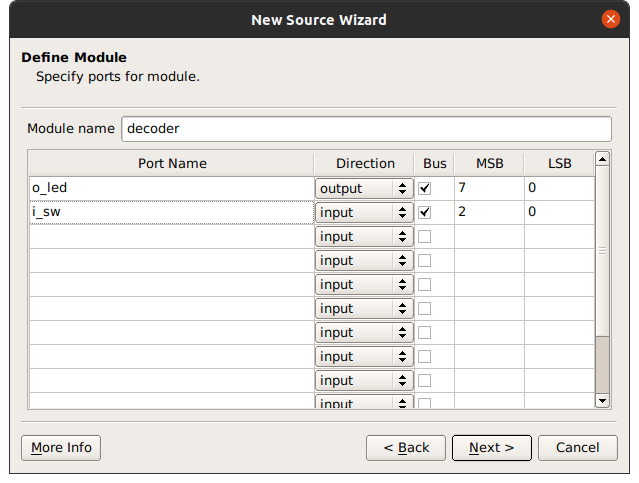Viewport: 639px width, 483px height.
Task: Open the direction dropdown in the seventh row
Action: (x=364, y=333)
